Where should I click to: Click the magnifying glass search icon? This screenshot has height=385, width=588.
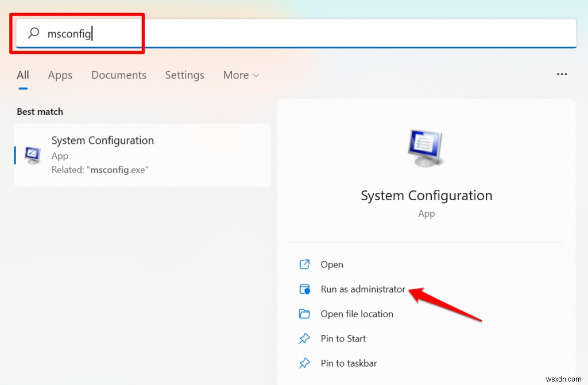33,33
